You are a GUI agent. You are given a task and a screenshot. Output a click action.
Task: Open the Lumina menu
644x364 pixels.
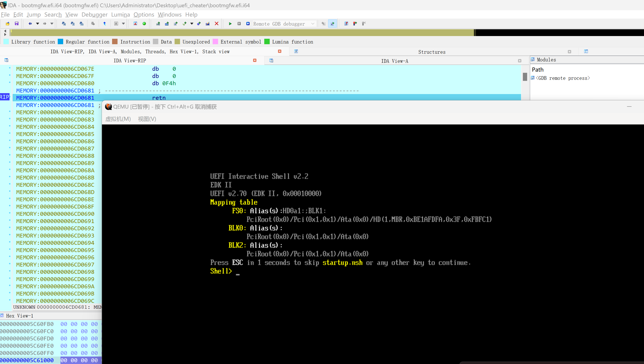click(120, 15)
